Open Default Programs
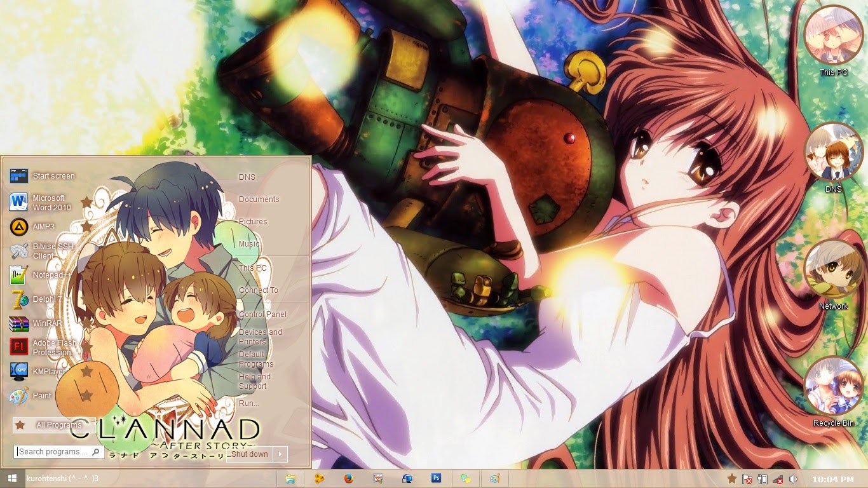This screenshot has height=488, width=868. 256,359
